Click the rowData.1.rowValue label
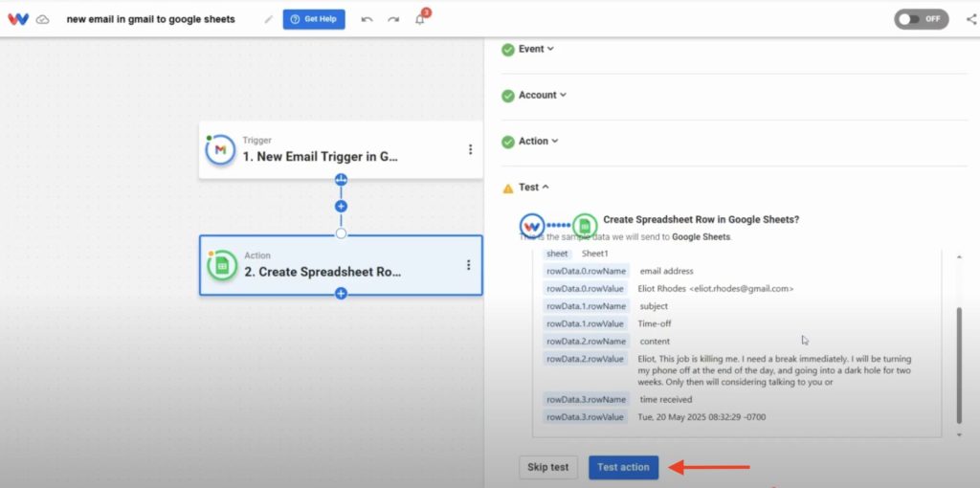Screen dimensions: 980x488 pos(585,323)
